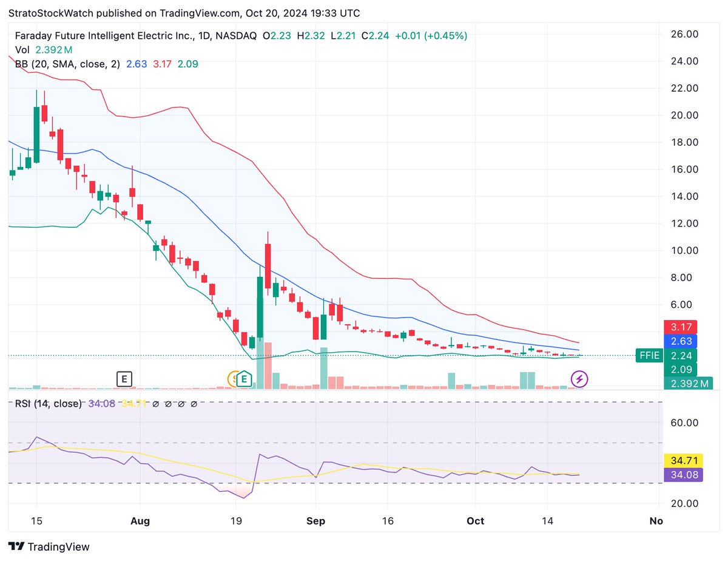Click the FFIE price label tag
Viewport: 728px width, 561px height.
coord(649,356)
